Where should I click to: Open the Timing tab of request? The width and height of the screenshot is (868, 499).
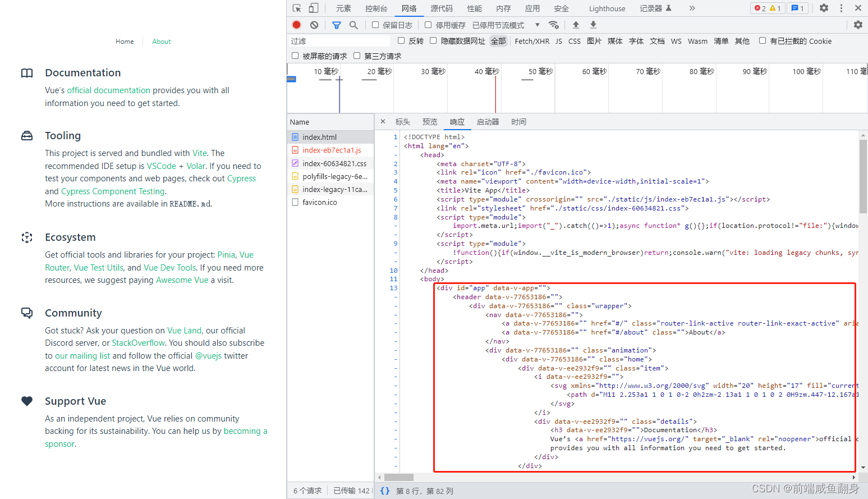click(518, 122)
